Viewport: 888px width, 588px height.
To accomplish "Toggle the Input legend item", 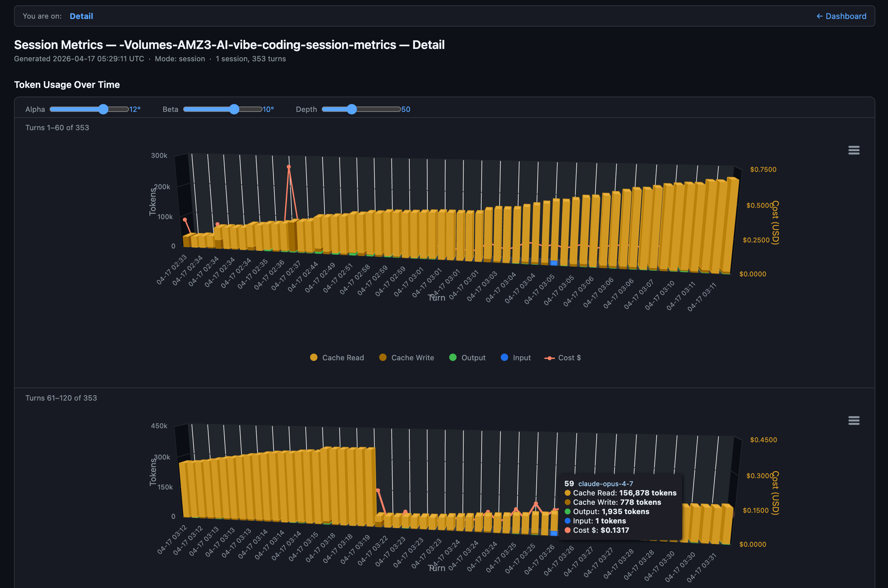I will [x=522, y=358].
